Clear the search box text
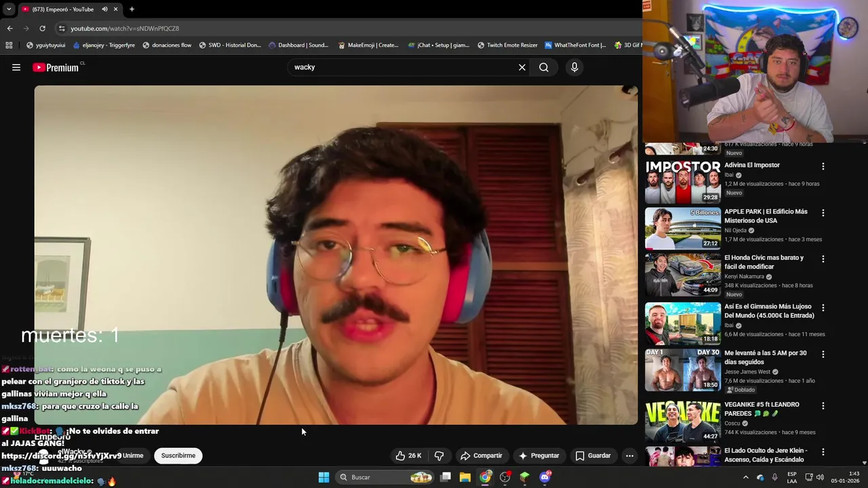Viewport: 868px width, 488px height. point(522,67)
